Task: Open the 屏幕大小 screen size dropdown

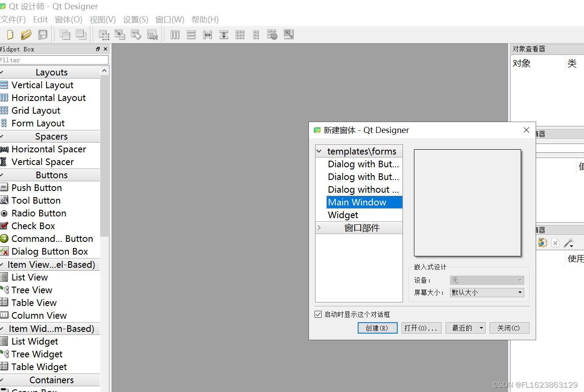Action: [x=487, y=292]
